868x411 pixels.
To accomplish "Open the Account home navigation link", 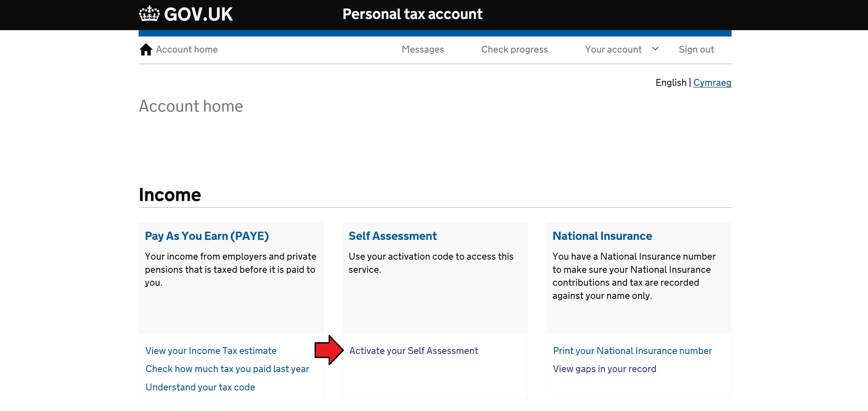I will pos(187,49).
